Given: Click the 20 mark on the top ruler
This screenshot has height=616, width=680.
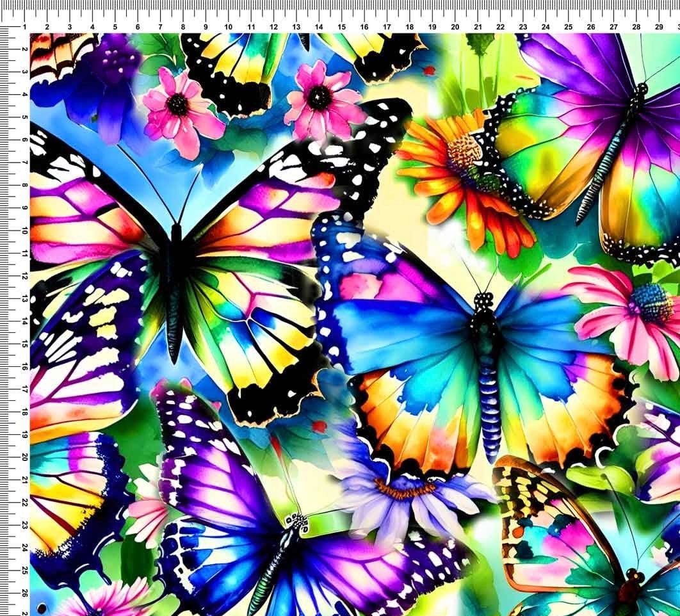Looking at the screenshot, I should (455, 26).
